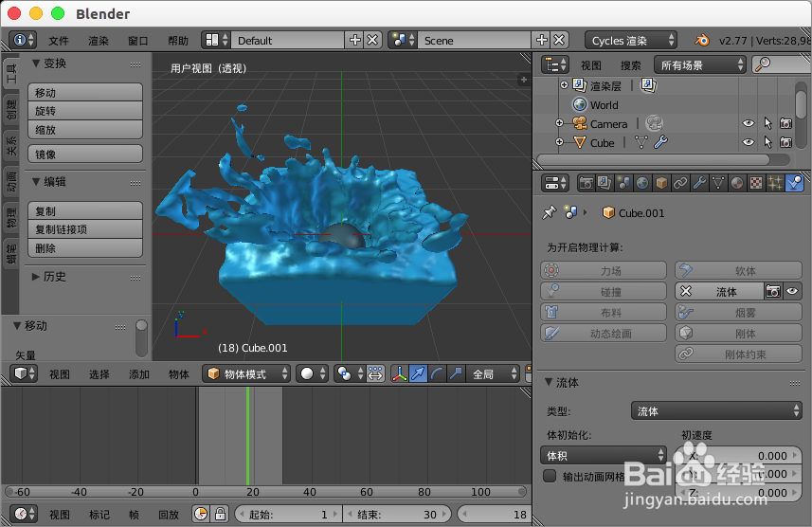The height and width of the screenshot is (527, 812).
Task: Open the Object properties tab (orange cube)
Action: click(x=661, y=183)
